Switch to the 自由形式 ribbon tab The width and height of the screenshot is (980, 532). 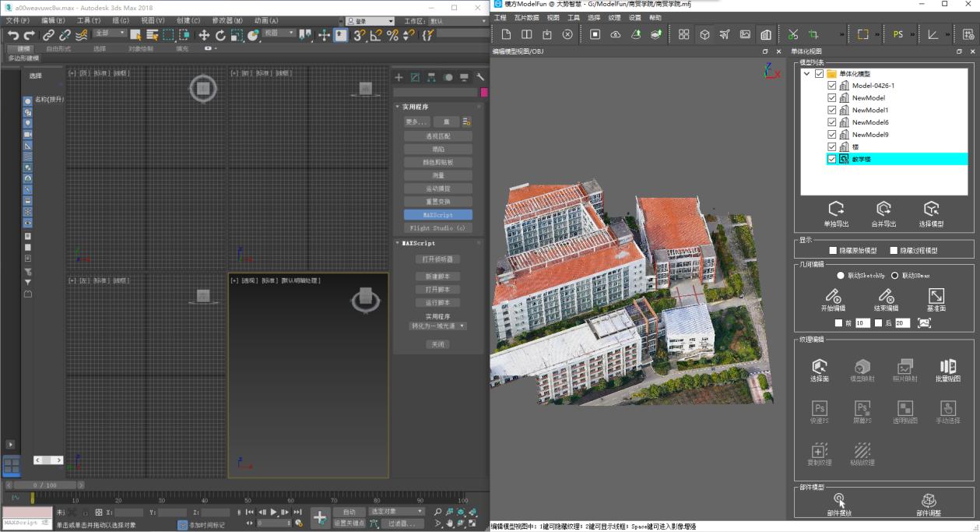(x=58, y=48)
